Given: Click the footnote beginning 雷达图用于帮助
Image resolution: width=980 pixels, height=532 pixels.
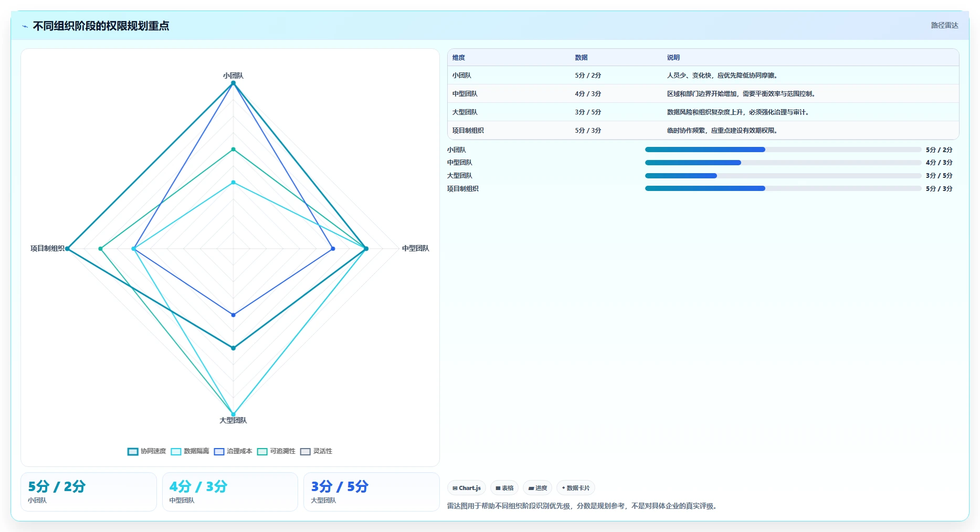Looking at the screenshot, I should point(582,506).
